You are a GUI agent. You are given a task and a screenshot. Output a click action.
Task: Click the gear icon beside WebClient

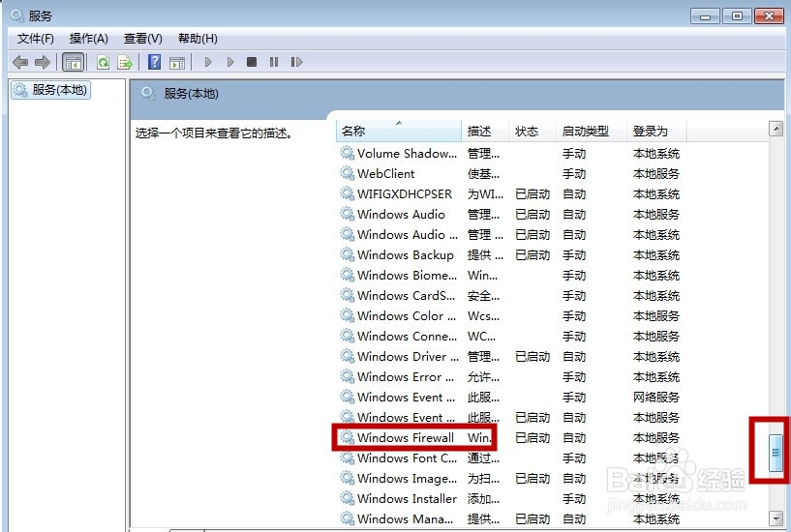(347, 173)
